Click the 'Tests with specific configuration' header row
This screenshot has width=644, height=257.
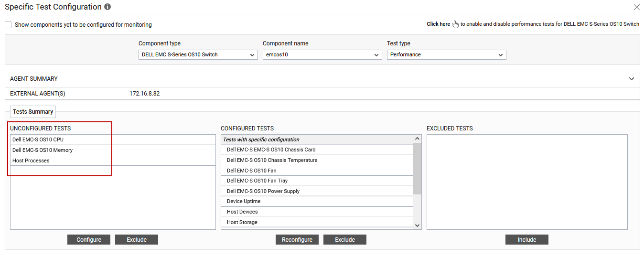[x=317, y=139]
